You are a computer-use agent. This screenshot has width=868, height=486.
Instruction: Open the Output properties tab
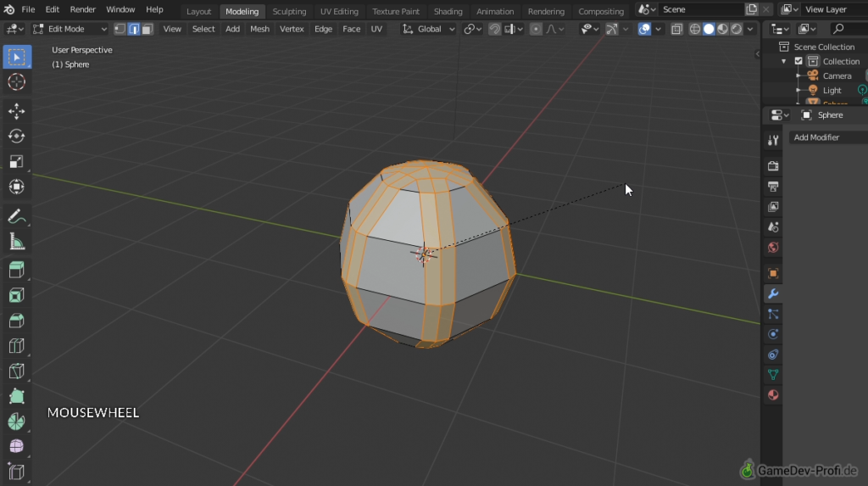click(773, 187)
